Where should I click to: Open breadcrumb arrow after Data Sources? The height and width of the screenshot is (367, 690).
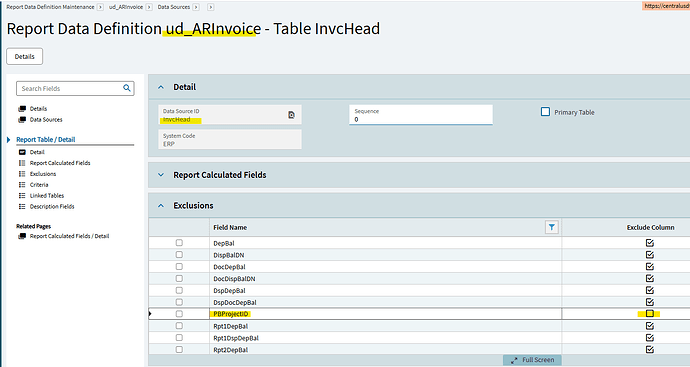click(x=196, y=7)
